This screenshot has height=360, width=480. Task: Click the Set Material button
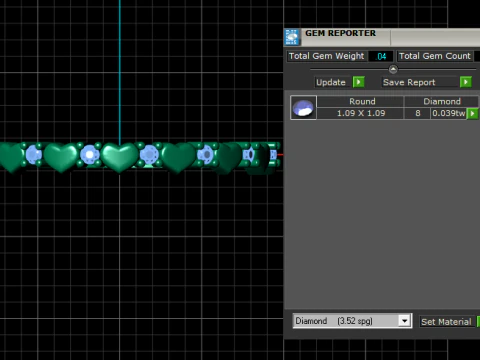click(x=446, y=322)
